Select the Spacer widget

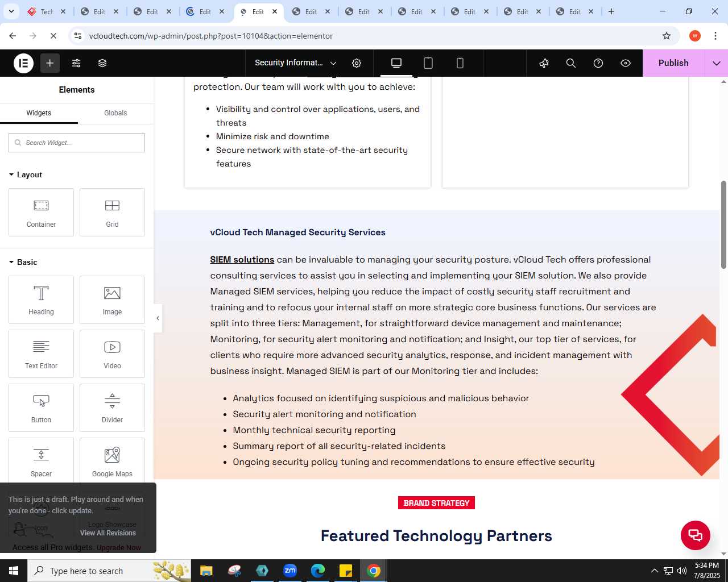[41, 460]
